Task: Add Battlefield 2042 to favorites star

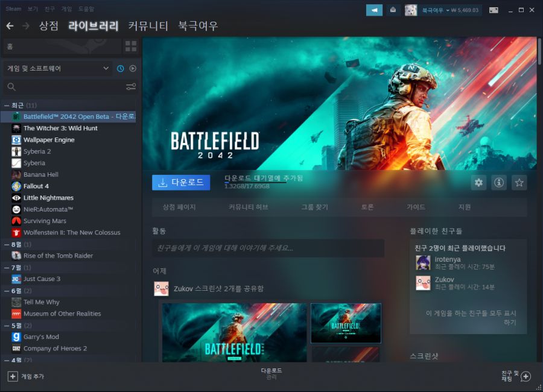Action: tap(518, 183)
